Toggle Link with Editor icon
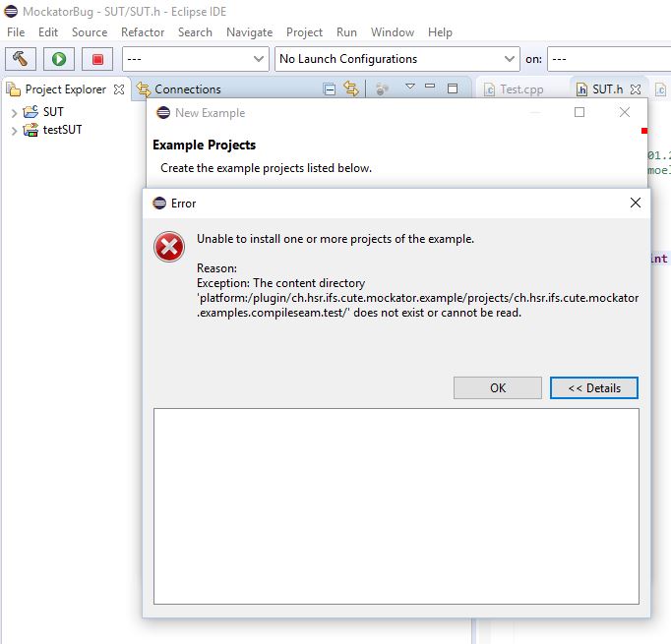671x644 pixels. [351, 88]
